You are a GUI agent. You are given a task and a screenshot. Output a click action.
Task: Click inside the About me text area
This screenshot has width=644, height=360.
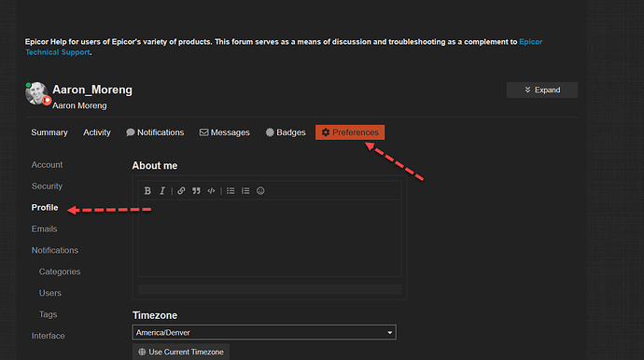pos(270,239)
